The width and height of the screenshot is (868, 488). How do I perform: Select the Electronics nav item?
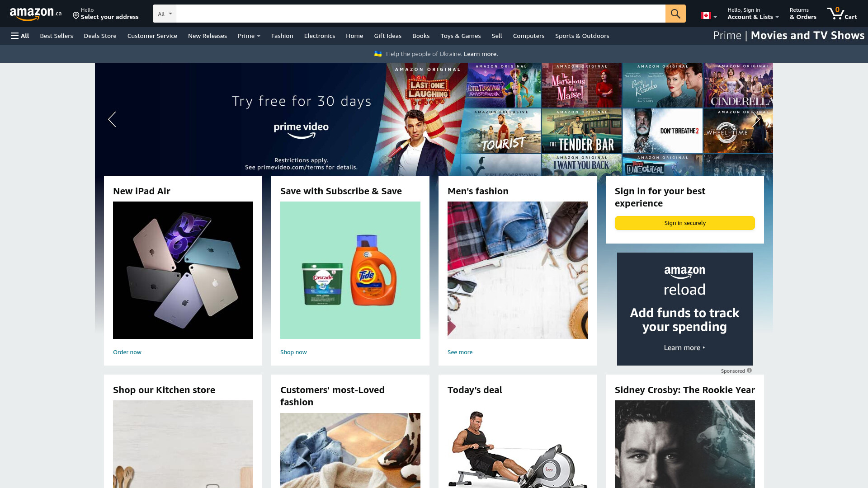click(320, 36)
